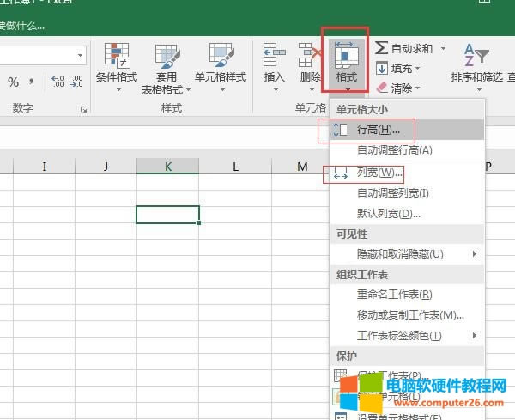Open the Format (格式) ribbon button
Screen dimensions: 515x420
coord(346,62)
